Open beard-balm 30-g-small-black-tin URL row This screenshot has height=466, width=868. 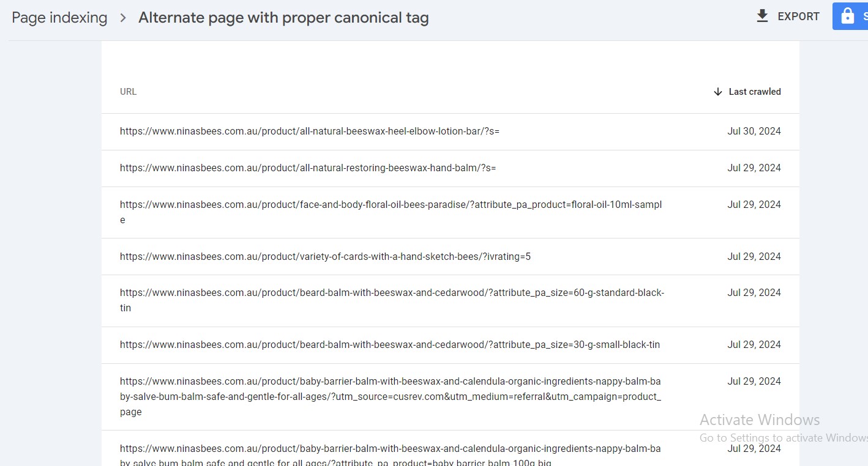451,345
